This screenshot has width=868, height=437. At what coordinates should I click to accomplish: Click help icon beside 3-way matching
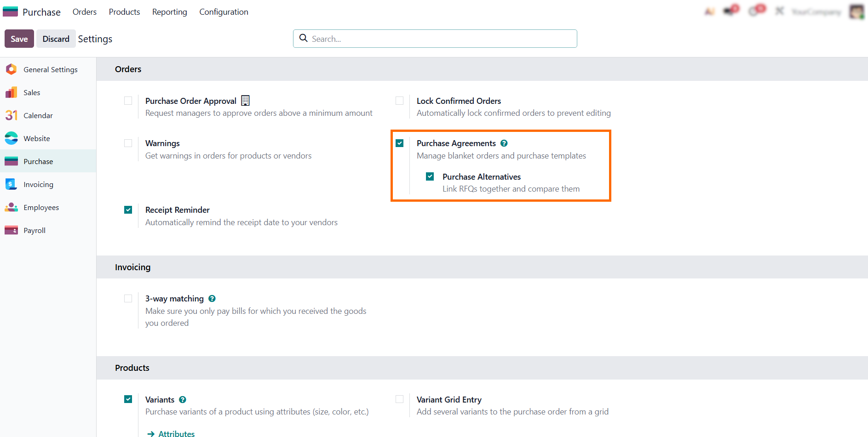pos(212,299)
